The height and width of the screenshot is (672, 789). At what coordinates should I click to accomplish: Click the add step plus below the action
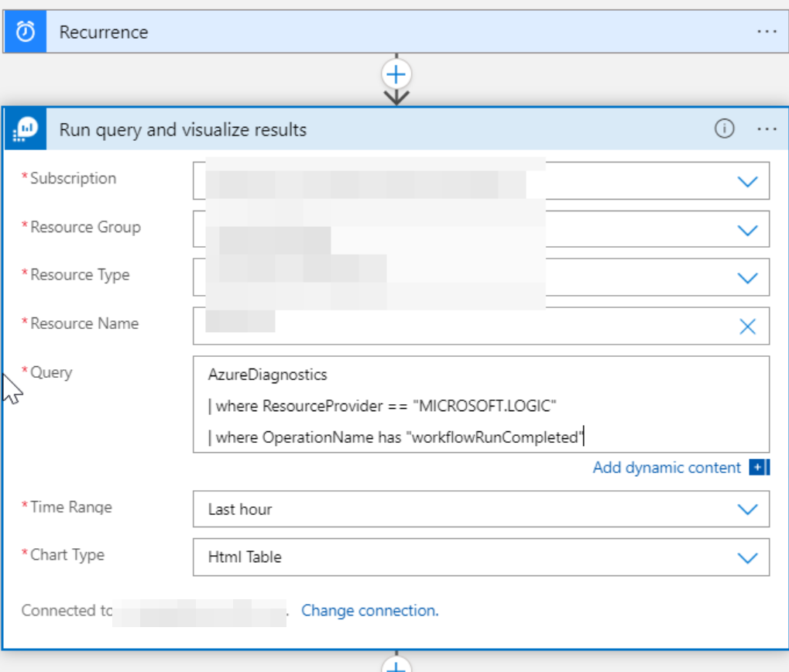(x=396, y=666)
